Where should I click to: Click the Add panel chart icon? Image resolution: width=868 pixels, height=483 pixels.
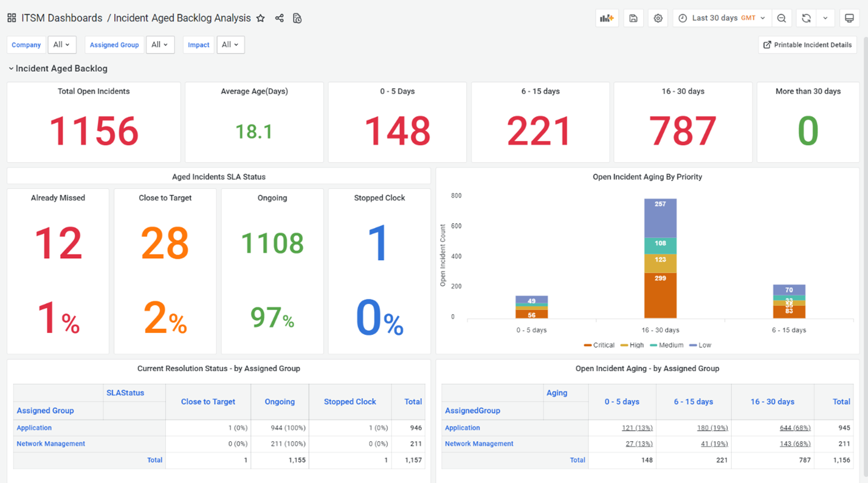click(x=607, y=18)
